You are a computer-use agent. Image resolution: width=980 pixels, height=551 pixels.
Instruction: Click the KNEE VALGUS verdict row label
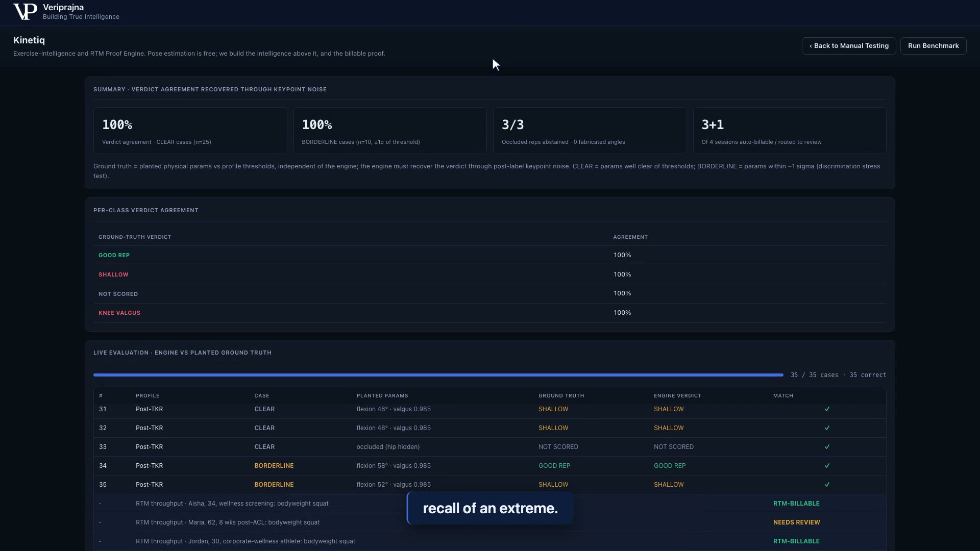point(119,313)
